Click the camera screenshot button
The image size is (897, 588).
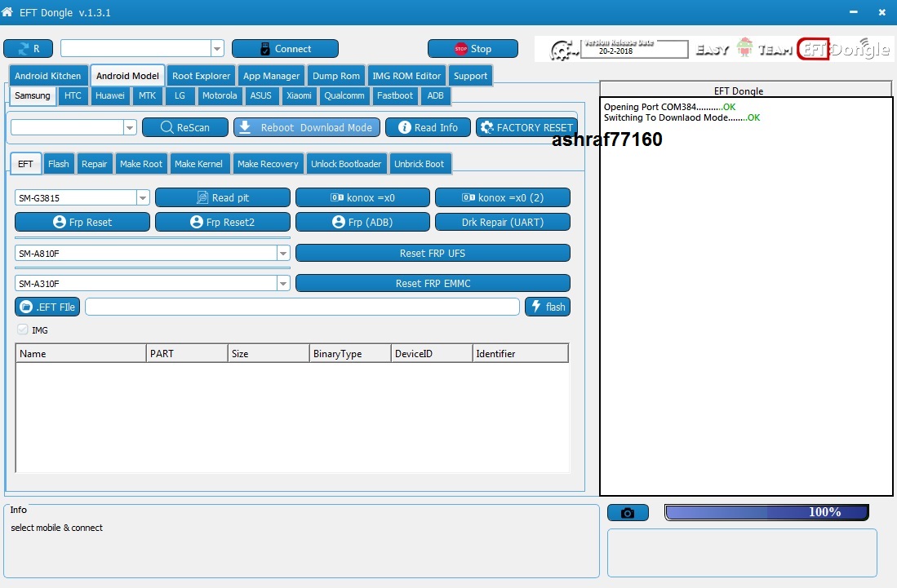pos(628,513)
